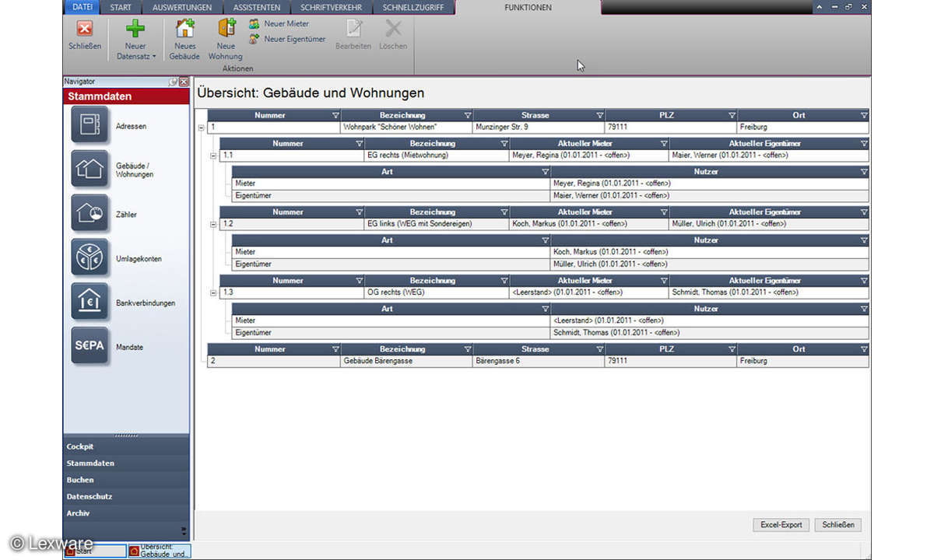Switch to the ASSISTENTEN tab
Image resolution: width=934 pixels, height=560 pixels.
[x=257, y=7]
